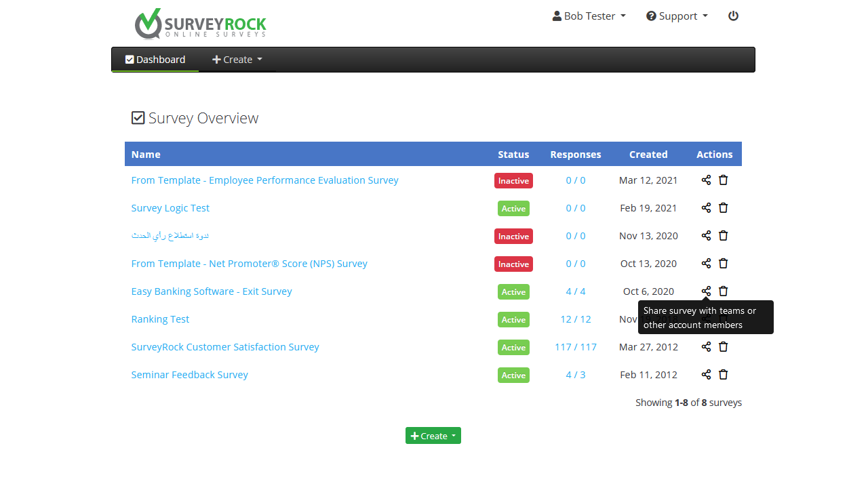Share the Seminar Feedback Survey
868x488 pixels.
(x=706, y=375)
